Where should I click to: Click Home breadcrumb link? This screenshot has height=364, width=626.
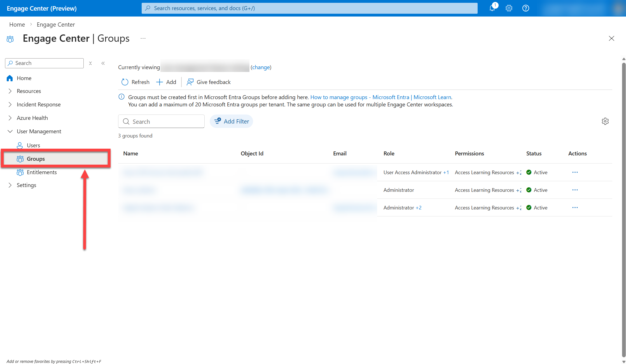click(x=17, y=25)
